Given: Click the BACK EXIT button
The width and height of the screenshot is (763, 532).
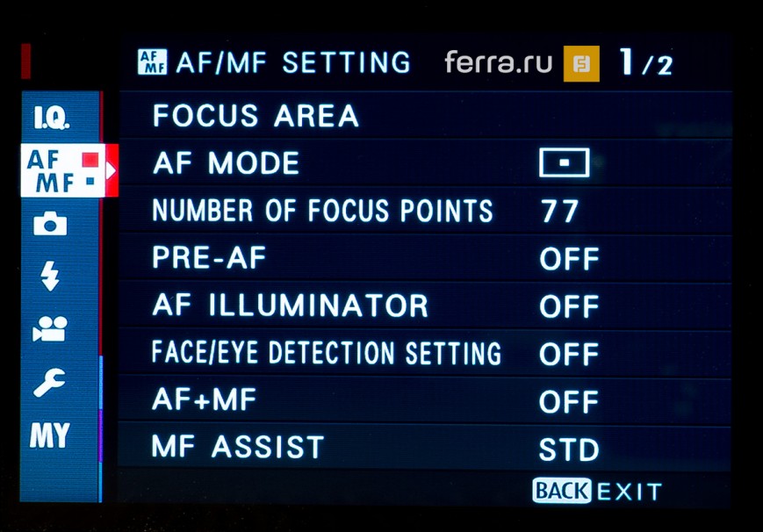Looking at the screenshot, I should tap(598, 491).
